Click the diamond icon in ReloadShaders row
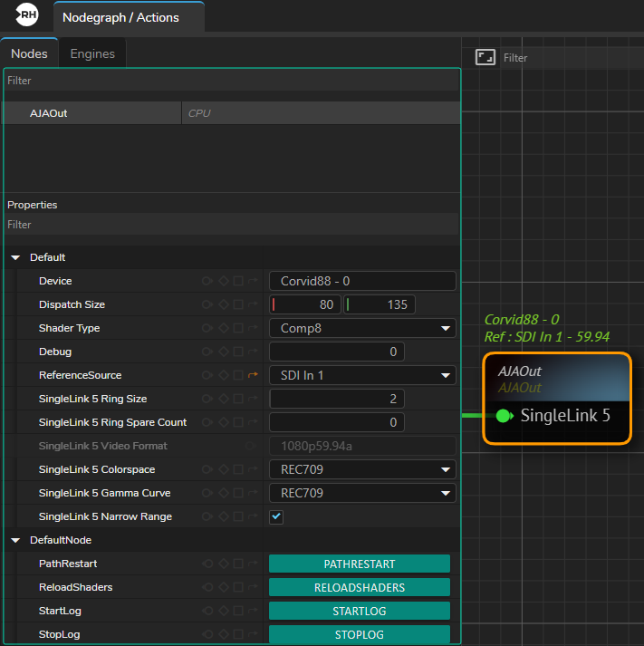 224,587
